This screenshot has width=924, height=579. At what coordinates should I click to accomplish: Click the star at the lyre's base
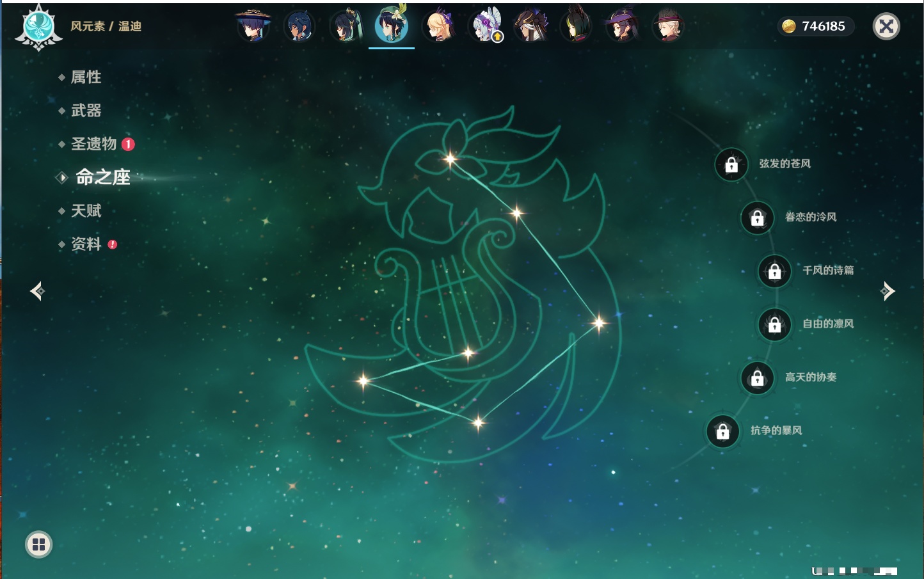[468, 353]
